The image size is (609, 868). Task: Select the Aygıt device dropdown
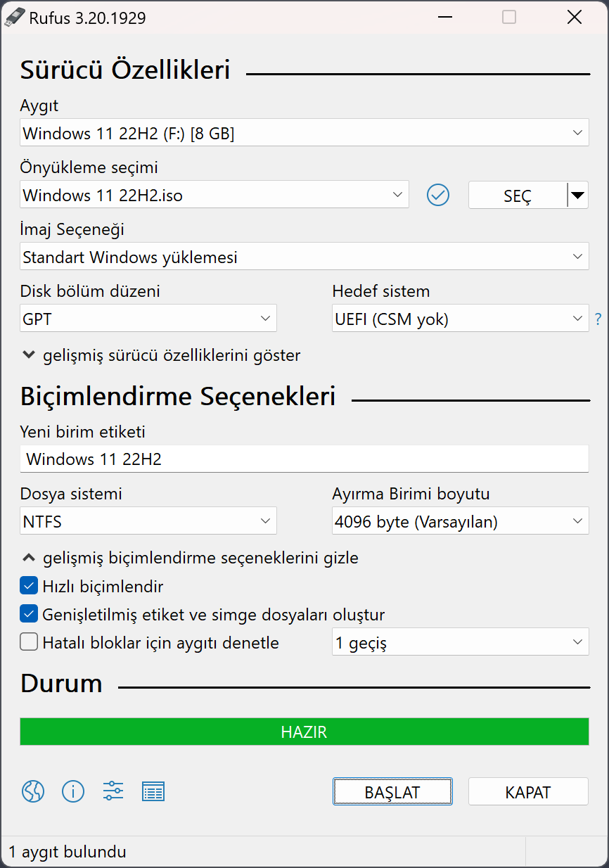(x=304, y=132)
